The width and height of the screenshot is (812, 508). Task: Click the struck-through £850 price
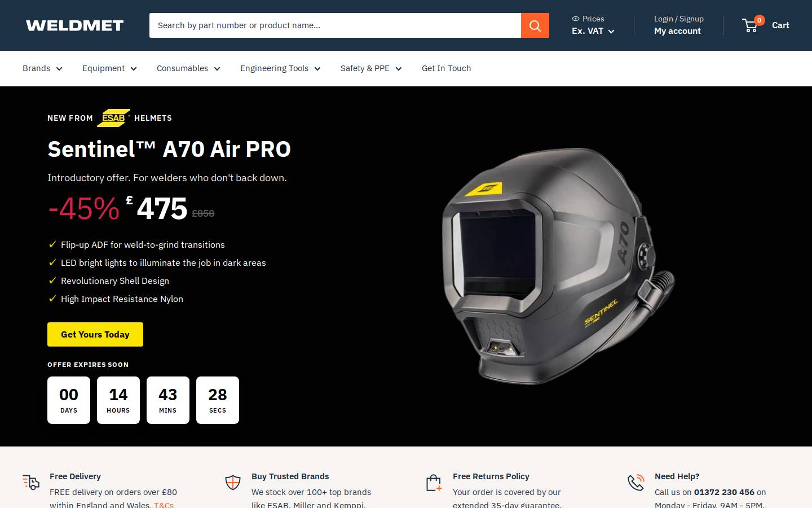coord(203,213)
